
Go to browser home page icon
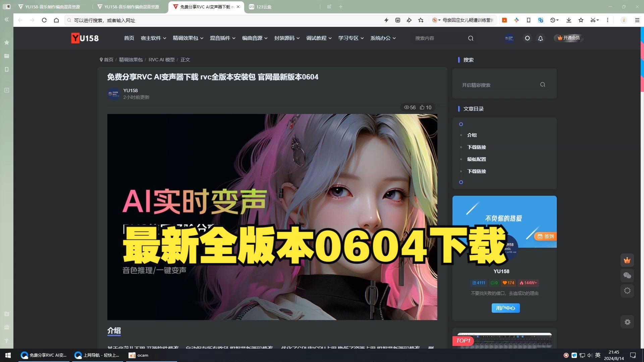click(x=56, y=20)
